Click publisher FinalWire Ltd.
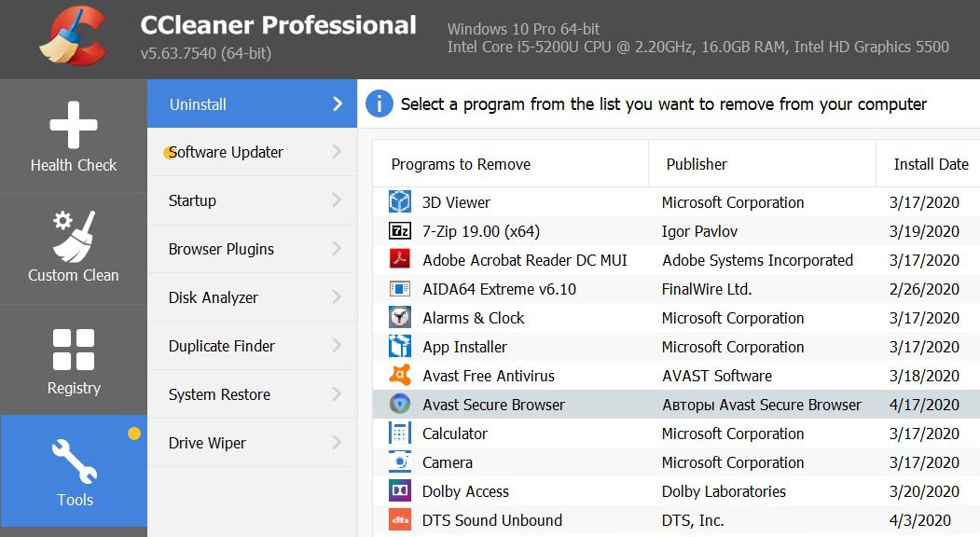This screenshot has width=980, height=537. [707, 289]
